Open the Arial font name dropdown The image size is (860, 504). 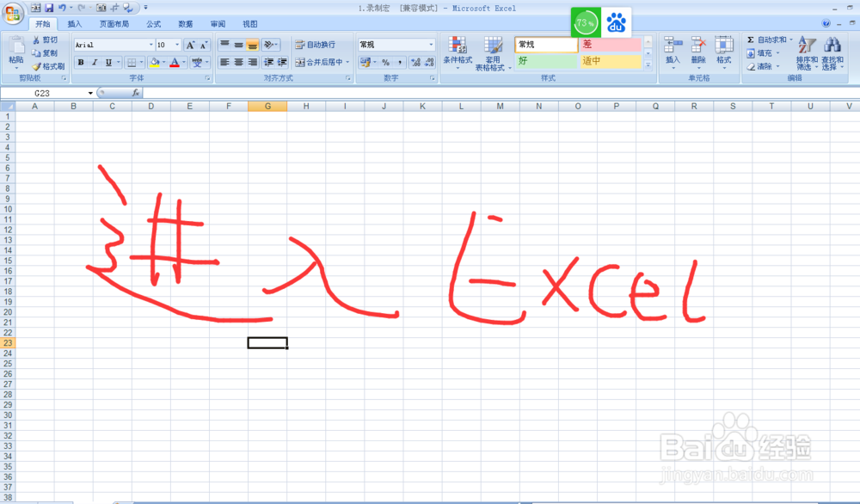tap(150, 45)
